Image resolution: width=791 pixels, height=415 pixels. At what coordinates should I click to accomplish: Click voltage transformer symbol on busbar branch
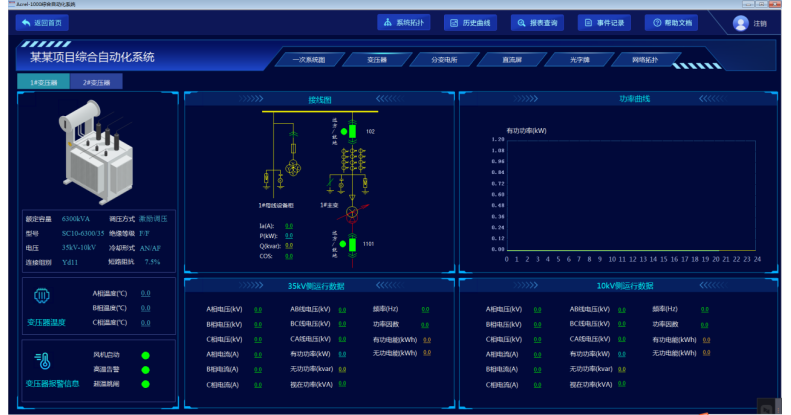(x=293, y=167)
